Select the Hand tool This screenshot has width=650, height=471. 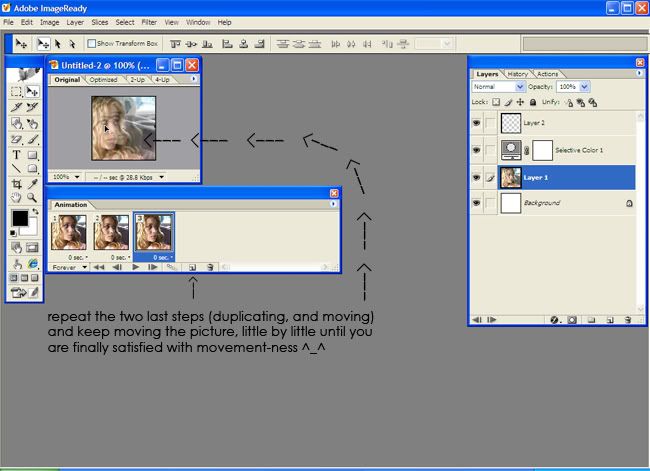pos(17,198)
